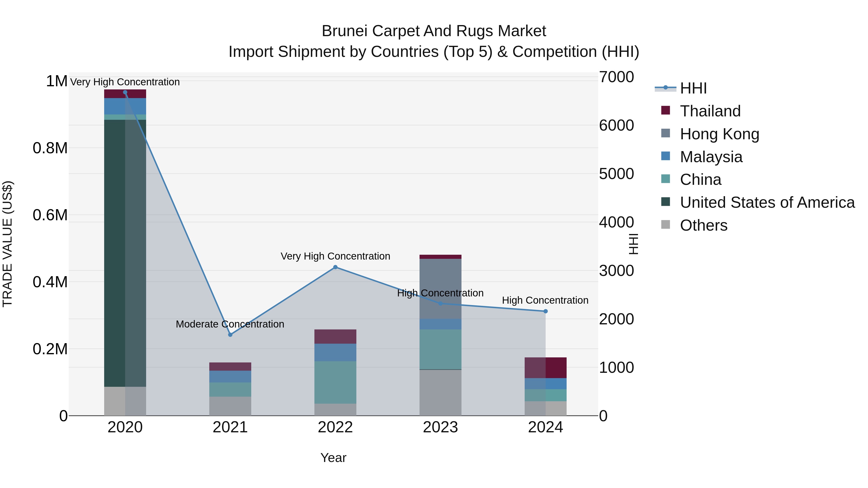Click the Malaysia segment of 2020 bar

[x=125, y=107]
